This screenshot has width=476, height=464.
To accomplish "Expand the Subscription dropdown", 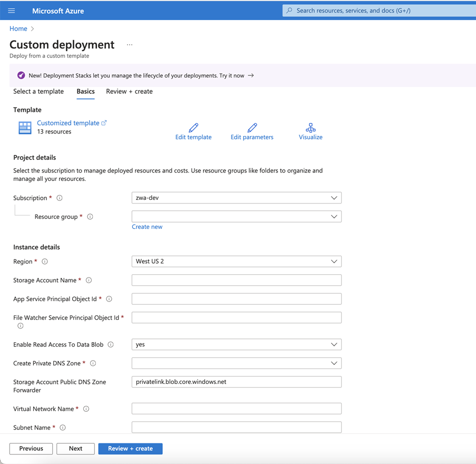I will [236, 198].
